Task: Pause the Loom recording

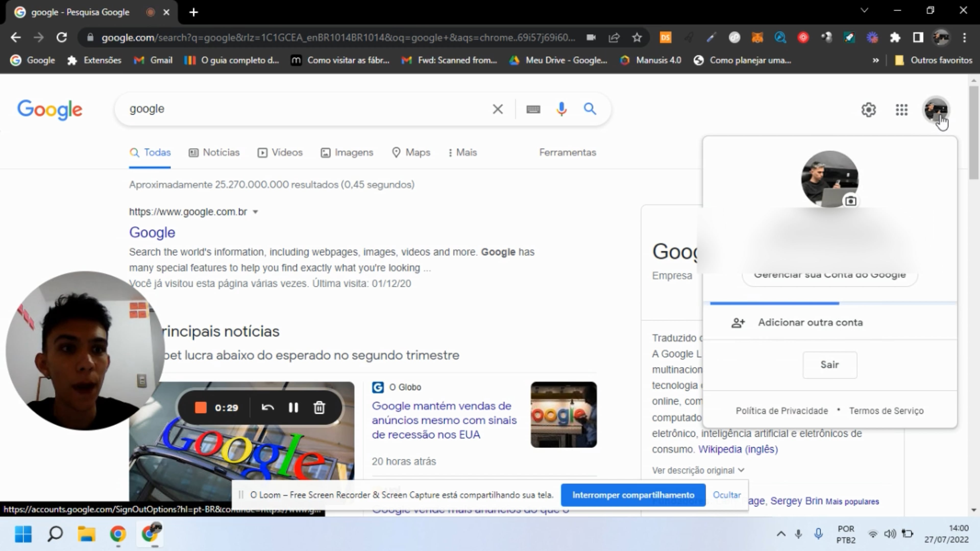Action: coord(293,408)
